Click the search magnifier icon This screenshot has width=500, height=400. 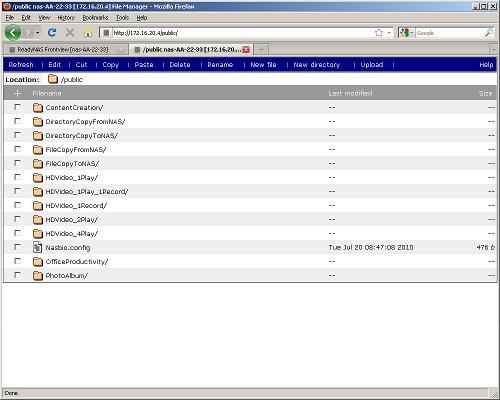(x=489, y=33)
